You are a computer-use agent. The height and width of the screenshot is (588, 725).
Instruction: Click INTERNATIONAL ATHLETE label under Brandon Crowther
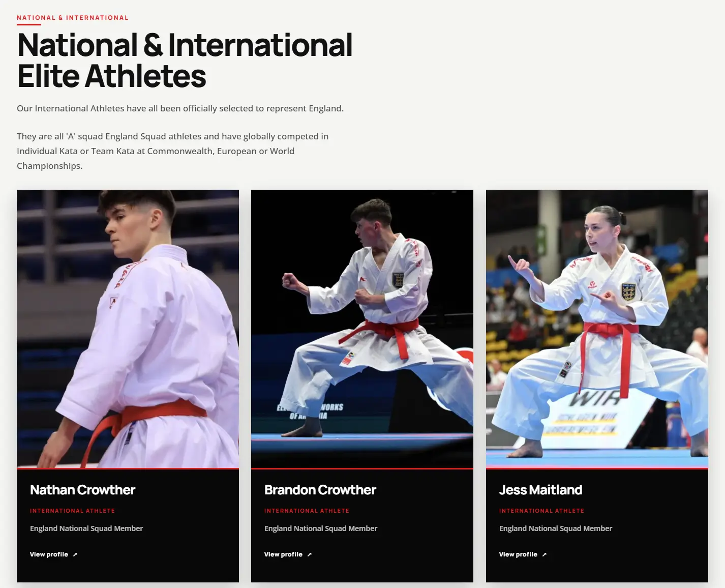[x=307, y=511]
